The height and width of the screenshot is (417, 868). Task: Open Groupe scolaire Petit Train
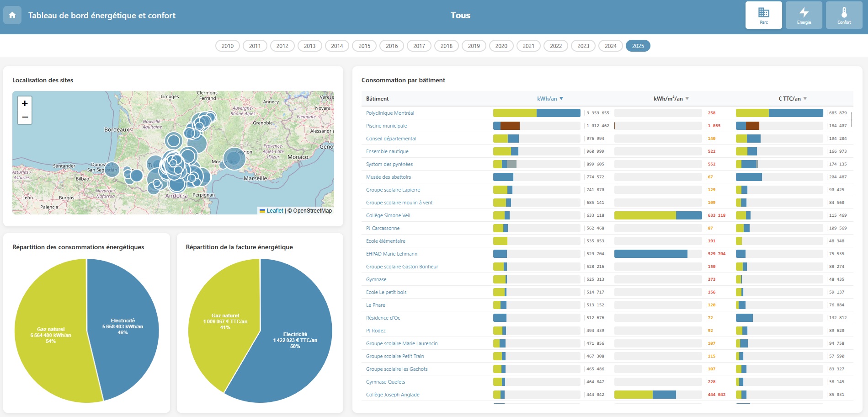click(395, 356)
